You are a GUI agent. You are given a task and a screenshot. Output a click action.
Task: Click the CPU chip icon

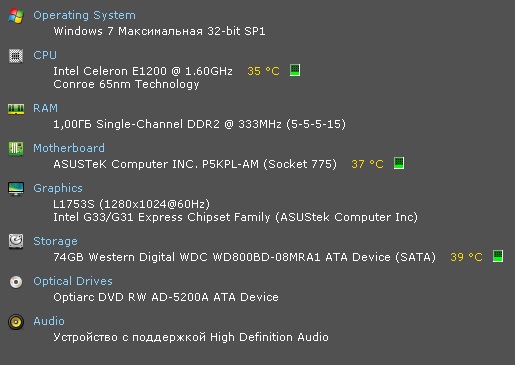pos(16,56)
